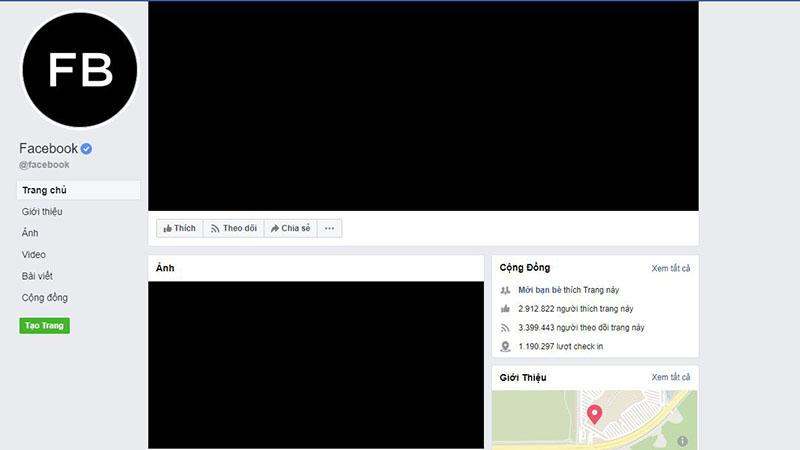
Task: Click the followers feed icon beside 3.399.443
Action: pos(505,328)
